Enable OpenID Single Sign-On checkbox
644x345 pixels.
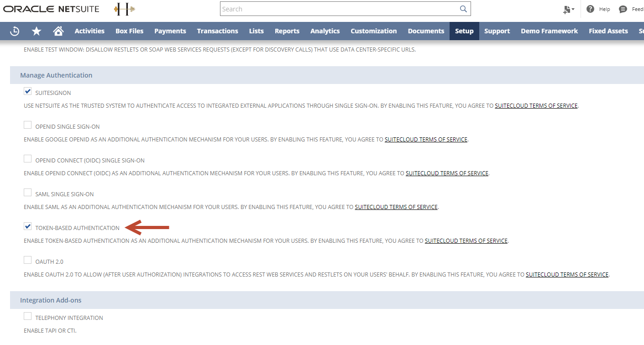click(28, 125)
